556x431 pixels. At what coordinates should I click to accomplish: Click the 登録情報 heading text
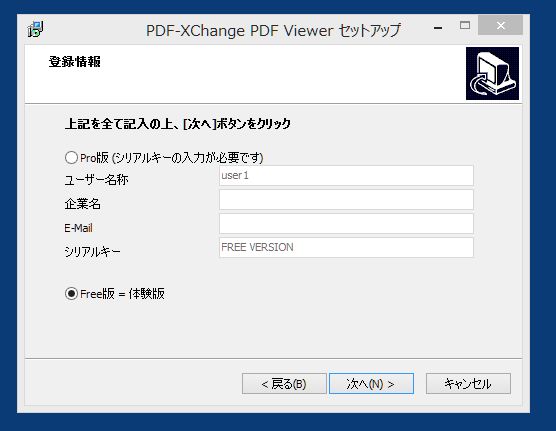(x=74, y=62)
